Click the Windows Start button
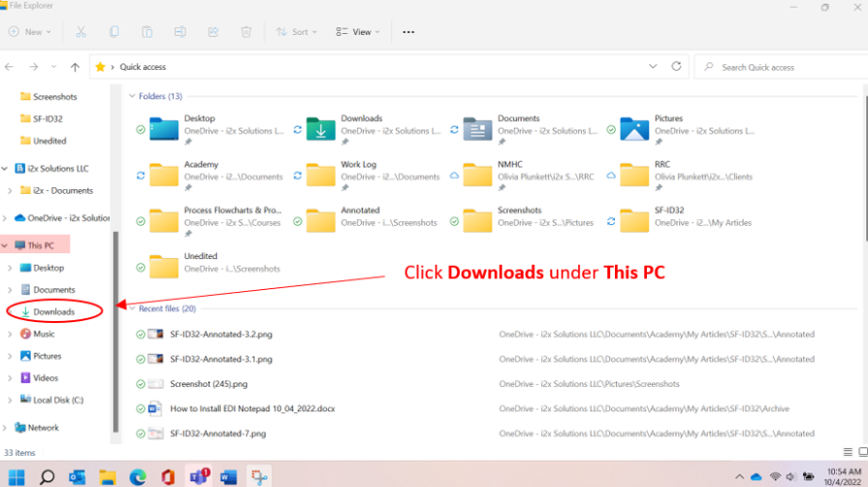 [16, 477]
